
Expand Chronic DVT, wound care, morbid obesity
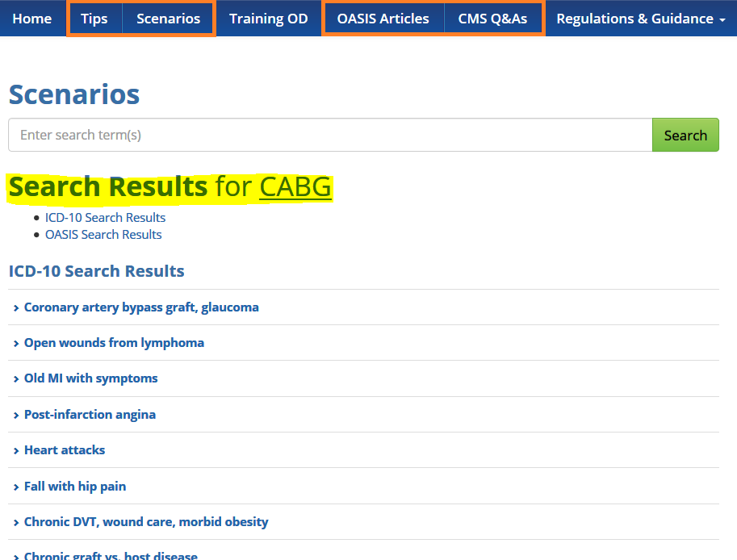(146, 522)
